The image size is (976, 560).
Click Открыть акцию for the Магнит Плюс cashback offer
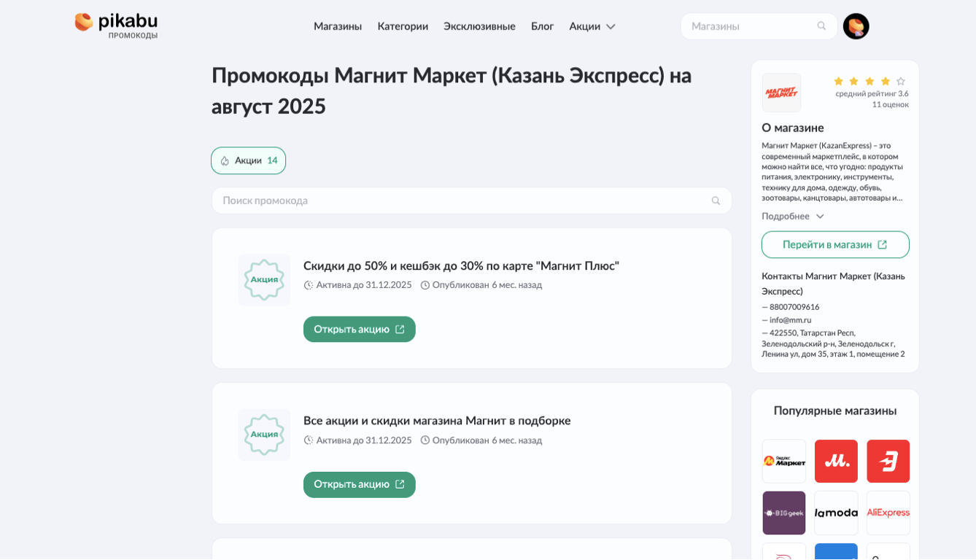(x=360, y=329)
